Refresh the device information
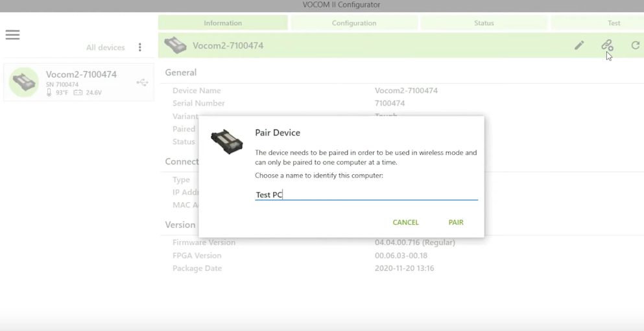 point(636,45)
